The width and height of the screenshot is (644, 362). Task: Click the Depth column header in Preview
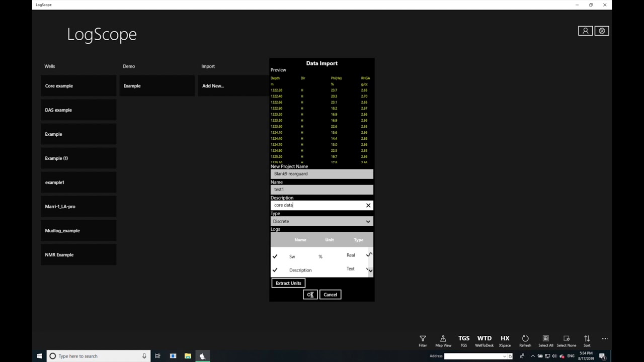coord(275,78)
